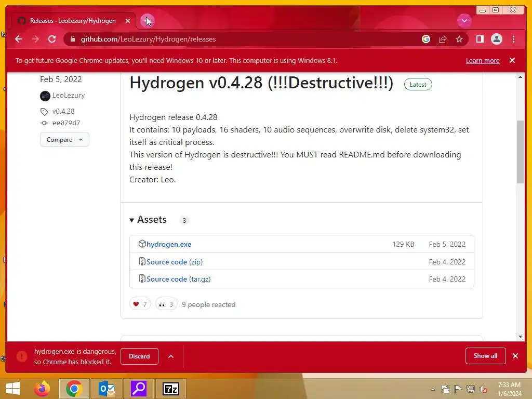Click the red download warning icon
Image resolution: width=532 pixels, height=399 pixels.
(x=22, y=356)
